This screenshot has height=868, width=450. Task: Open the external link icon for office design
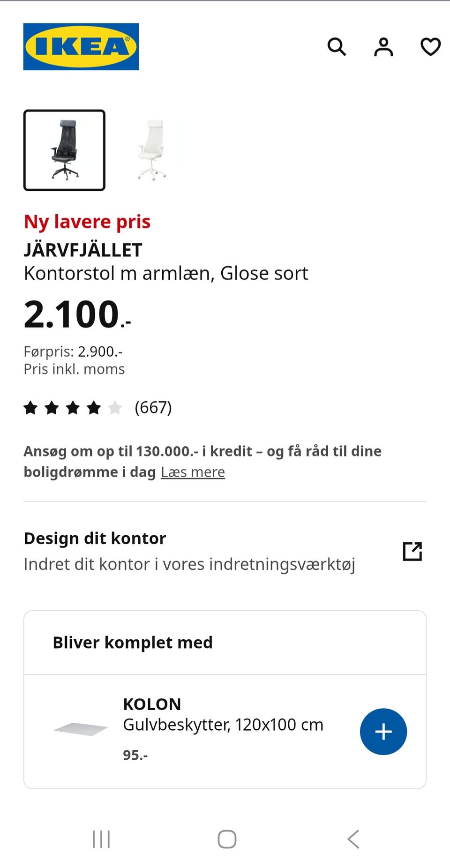pyautogui.click(x=412, y=551)
